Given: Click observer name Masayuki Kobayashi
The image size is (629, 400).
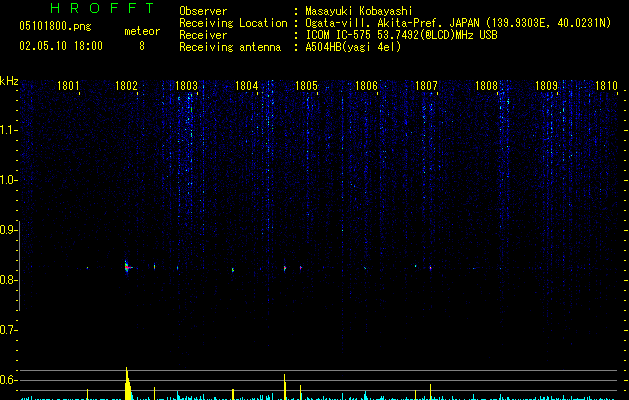Looking at the screenshot, I should click(x=359, y=11).
